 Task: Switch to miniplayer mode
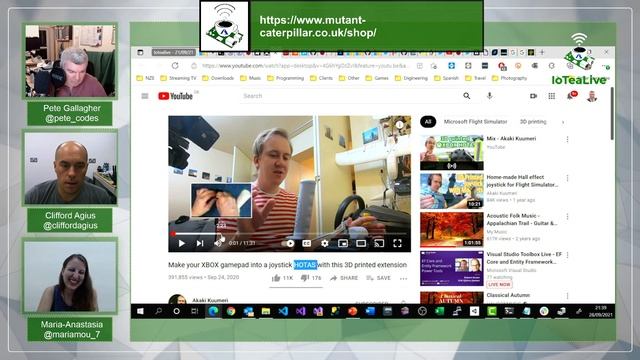coord(343,243)
